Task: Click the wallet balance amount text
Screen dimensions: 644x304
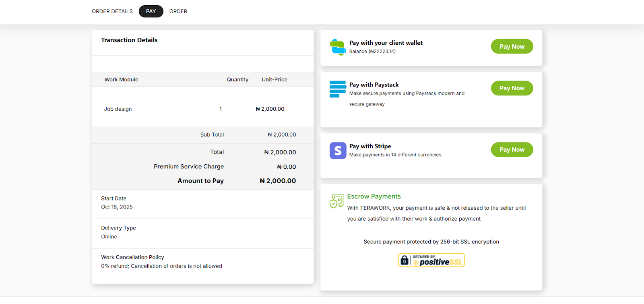Action: pos(372,52)
